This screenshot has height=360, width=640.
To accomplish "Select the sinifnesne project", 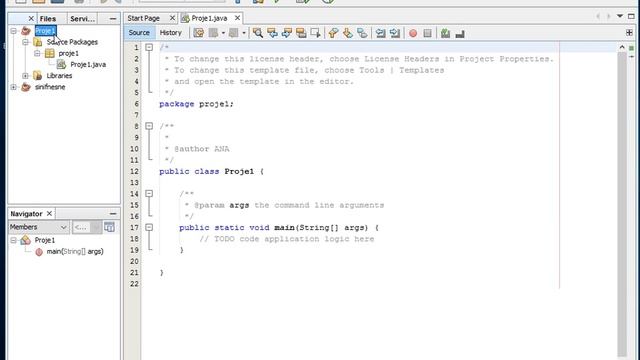I will point(50,87).
